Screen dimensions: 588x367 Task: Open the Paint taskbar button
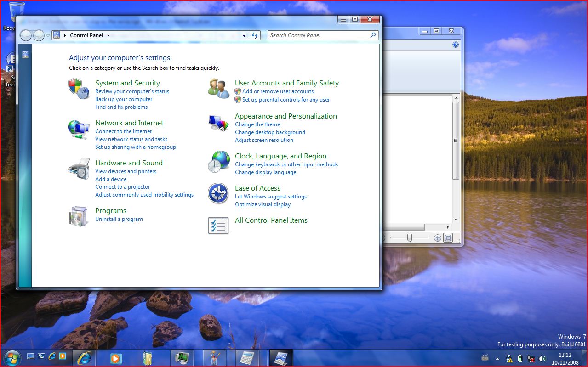tap(216, 358)
